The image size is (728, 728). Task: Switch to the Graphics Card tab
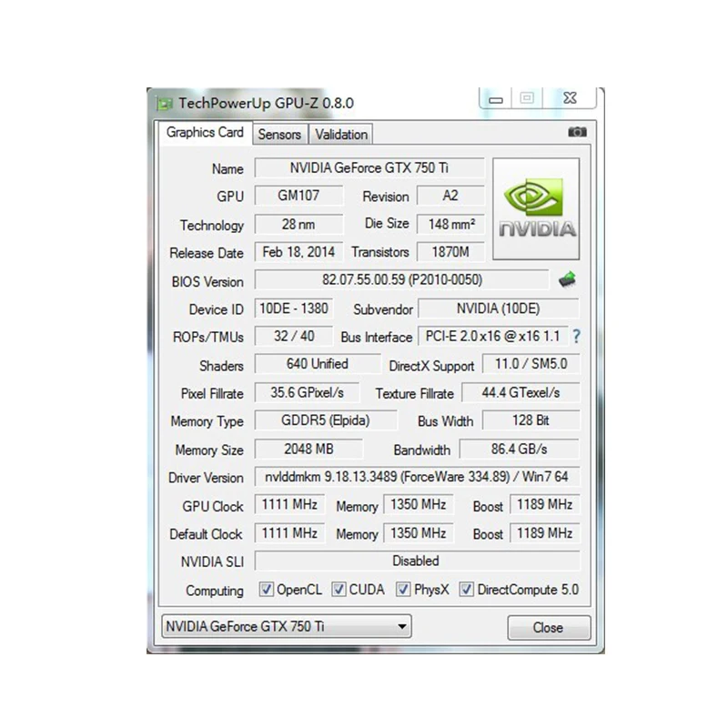(205, 133)
